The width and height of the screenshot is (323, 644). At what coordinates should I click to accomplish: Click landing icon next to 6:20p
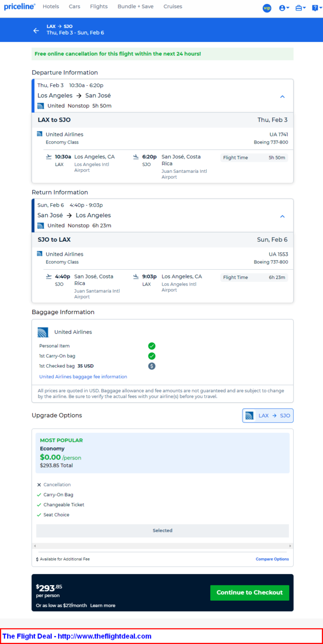coord(136,157)
